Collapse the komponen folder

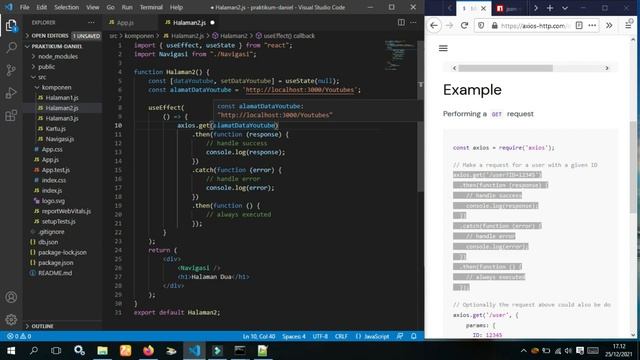56,87
